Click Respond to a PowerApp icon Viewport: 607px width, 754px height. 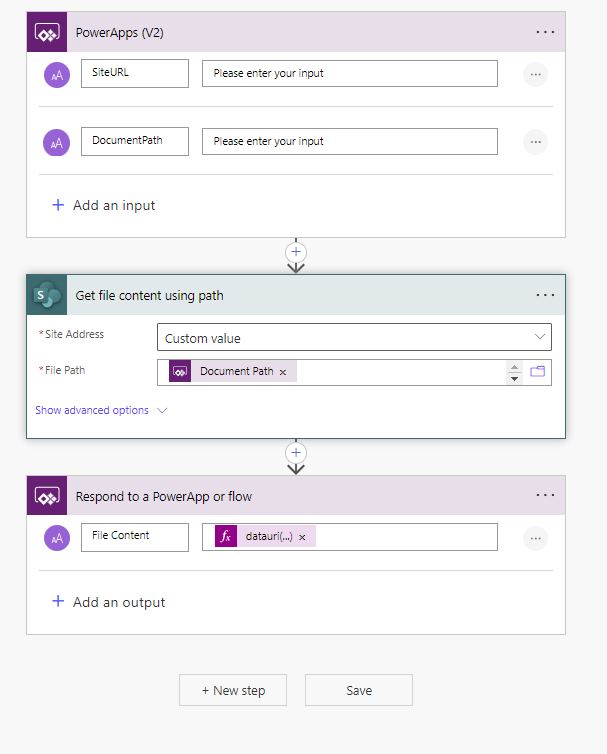(47, 496)
